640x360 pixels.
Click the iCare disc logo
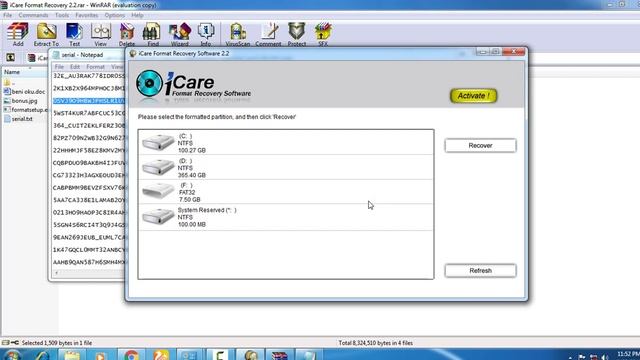(149, 84)
